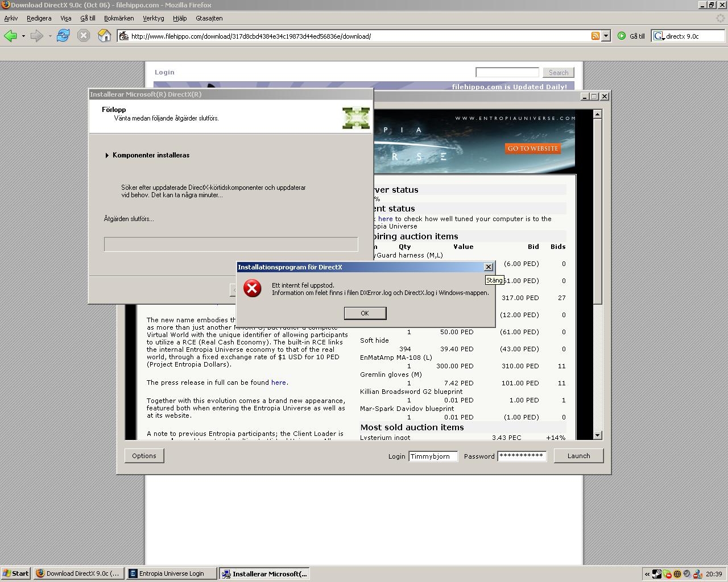
Task: Click the Mar-Spark Davidov blueprint item
Action: coord(407,409)
